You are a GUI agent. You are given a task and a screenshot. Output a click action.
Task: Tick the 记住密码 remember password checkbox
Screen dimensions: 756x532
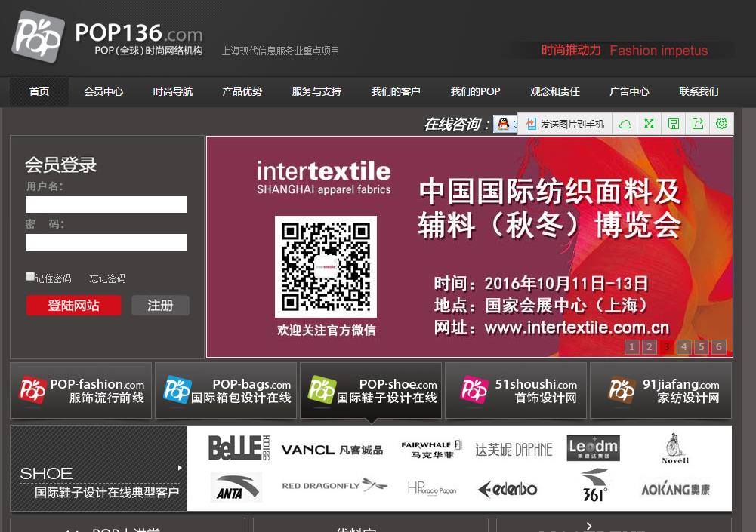30,276
